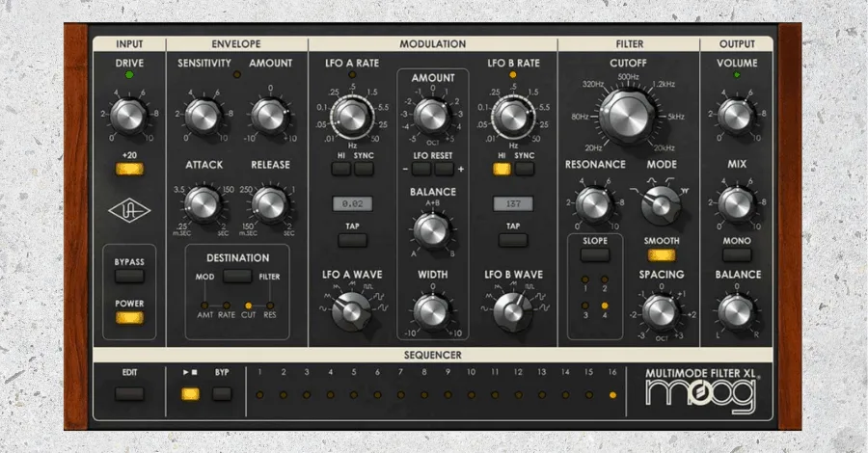The height and width of the screenshot is (453, 868).
Task: Click the Mix knob
Action: (x=736, y=204)
